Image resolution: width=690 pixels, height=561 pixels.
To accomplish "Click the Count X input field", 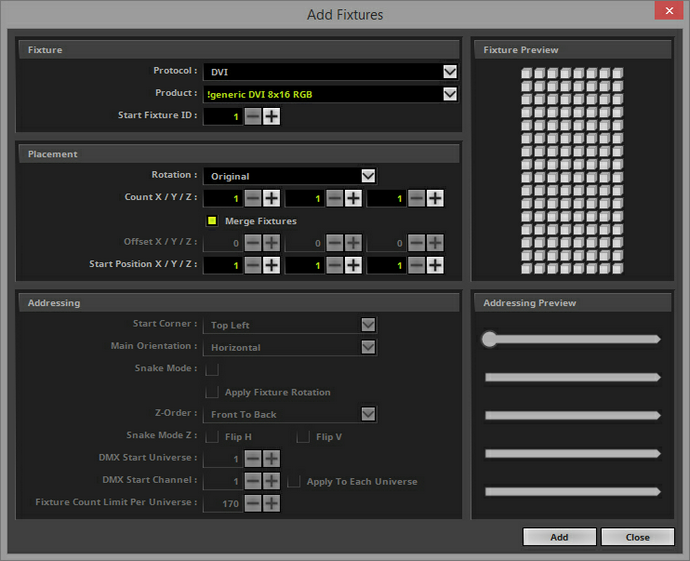I will click(x=223, y=198).
